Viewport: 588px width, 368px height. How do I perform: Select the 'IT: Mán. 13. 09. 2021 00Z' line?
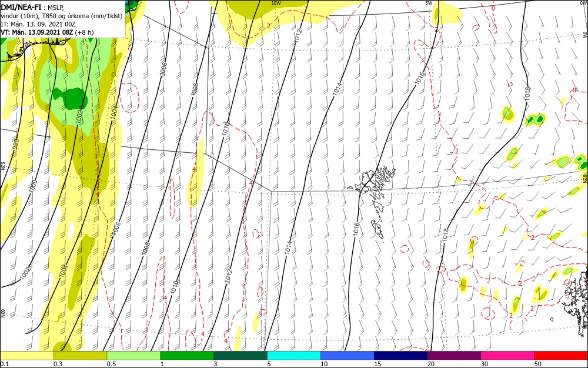click(x=38, y=24)
